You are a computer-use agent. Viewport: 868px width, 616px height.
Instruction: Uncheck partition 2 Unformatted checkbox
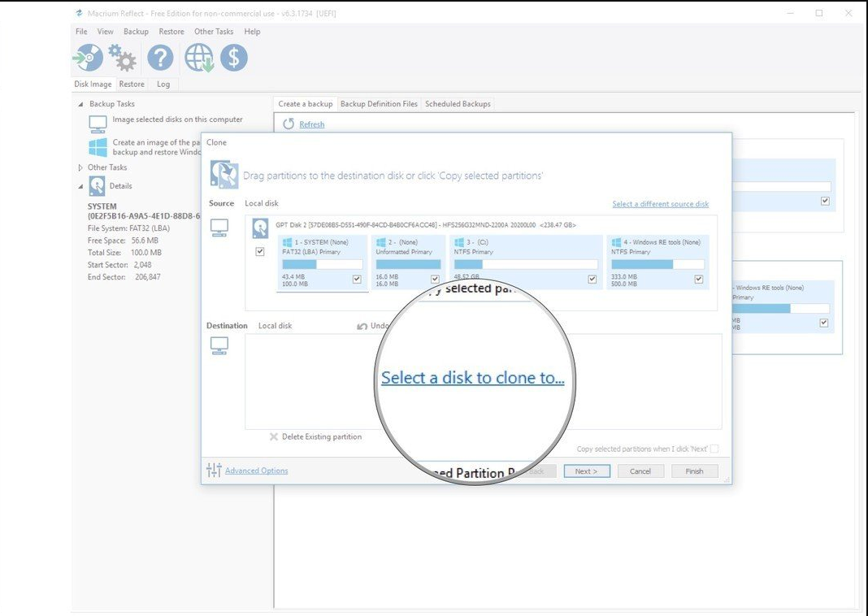coord(435,279)
